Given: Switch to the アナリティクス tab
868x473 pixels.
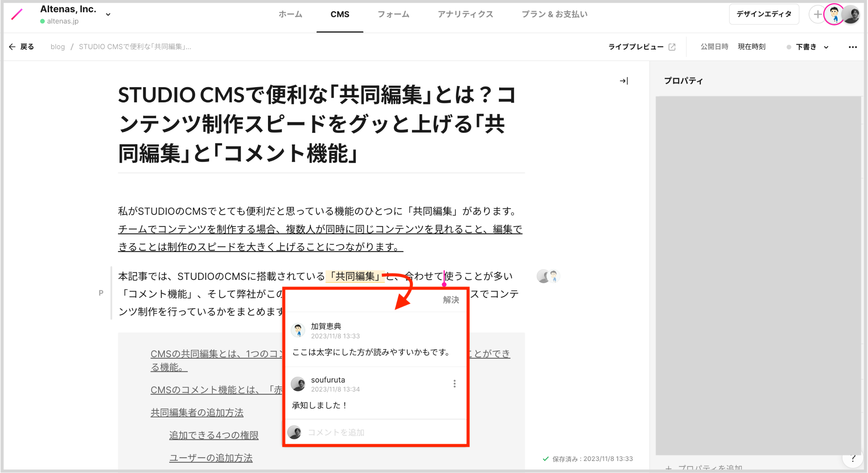Looking at the screenshot, I should [465, 14].
